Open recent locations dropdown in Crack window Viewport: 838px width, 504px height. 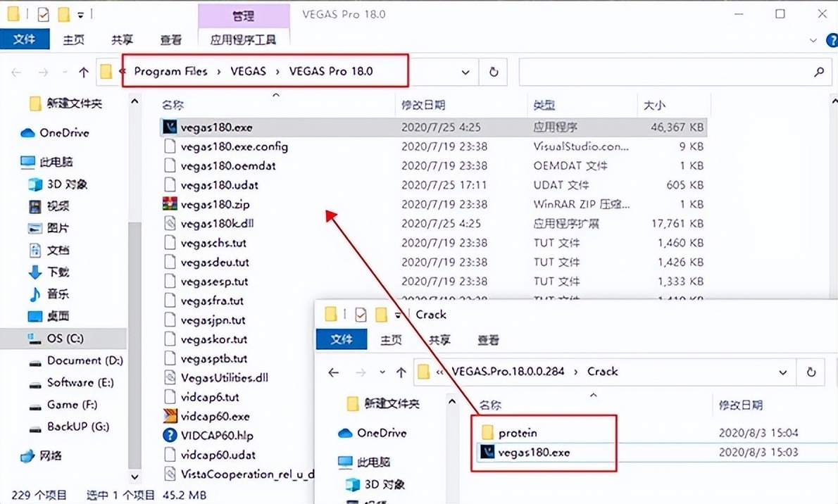(382, 372)
